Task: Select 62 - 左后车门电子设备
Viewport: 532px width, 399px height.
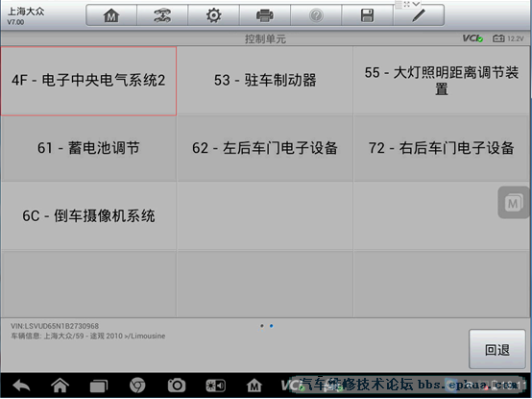Action: point(265,148)
